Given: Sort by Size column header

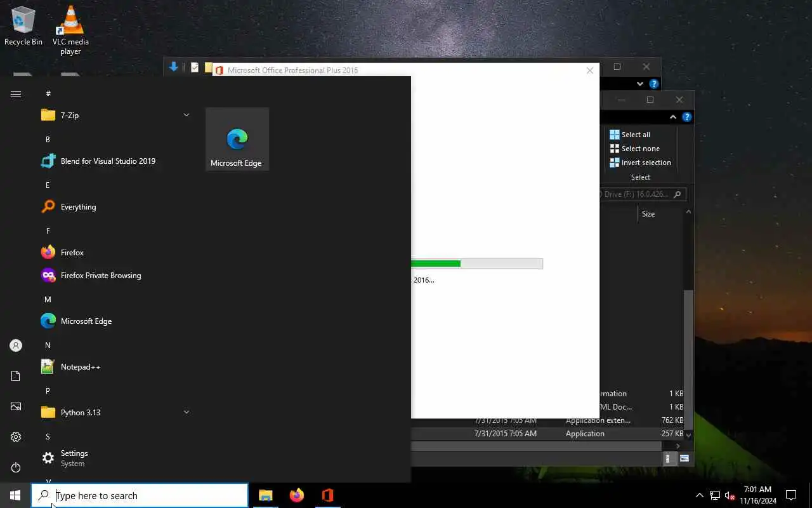Looking at the screenshot, I should [648, 214].
